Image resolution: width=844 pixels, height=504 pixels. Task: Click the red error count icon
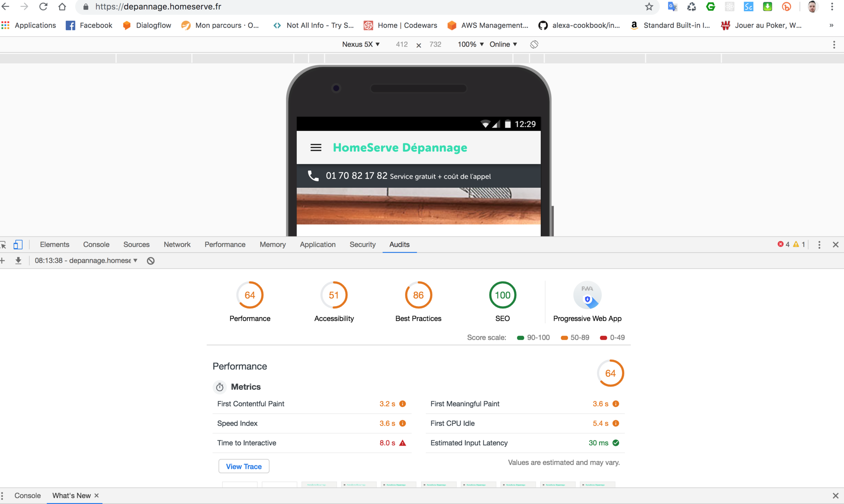(780, 244)
